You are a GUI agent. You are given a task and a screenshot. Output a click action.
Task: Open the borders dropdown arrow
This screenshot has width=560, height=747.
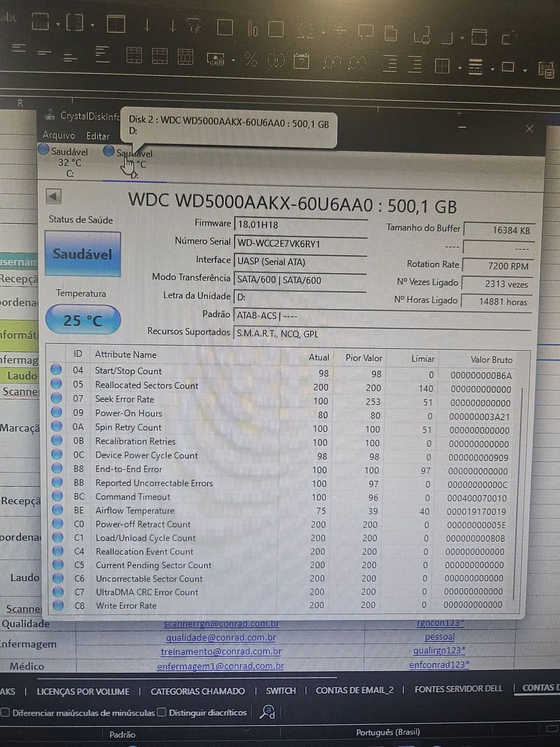tap(460, 68)
